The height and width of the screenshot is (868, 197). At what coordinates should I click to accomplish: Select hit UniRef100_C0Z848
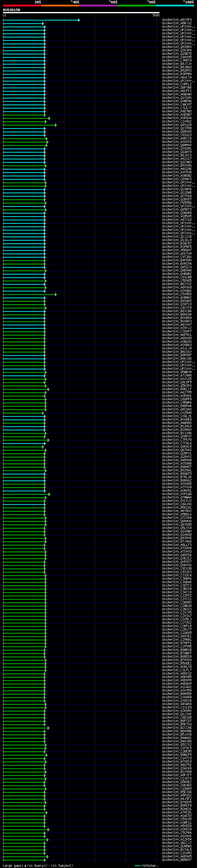coord(177,413)
